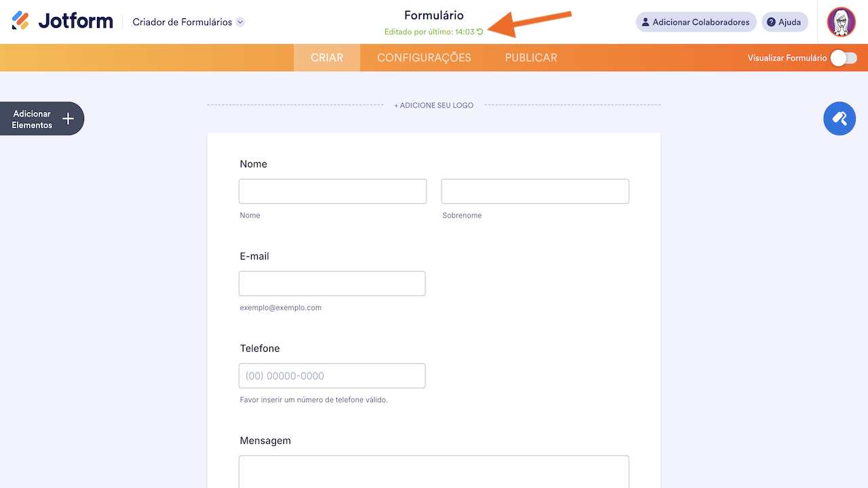This screenshot has height=488, width=868.
Task: Click + ADICIONE SEU LOGO link
Action: [434, 105]
